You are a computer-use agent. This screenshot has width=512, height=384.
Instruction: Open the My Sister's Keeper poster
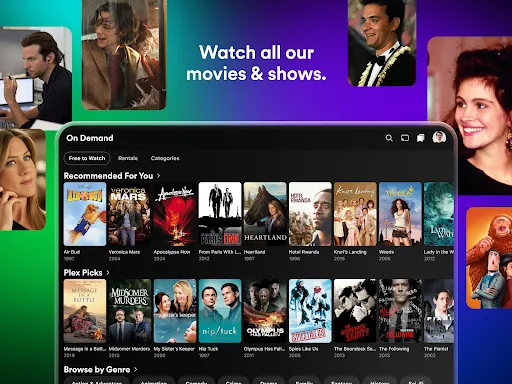tap(175, 311)
